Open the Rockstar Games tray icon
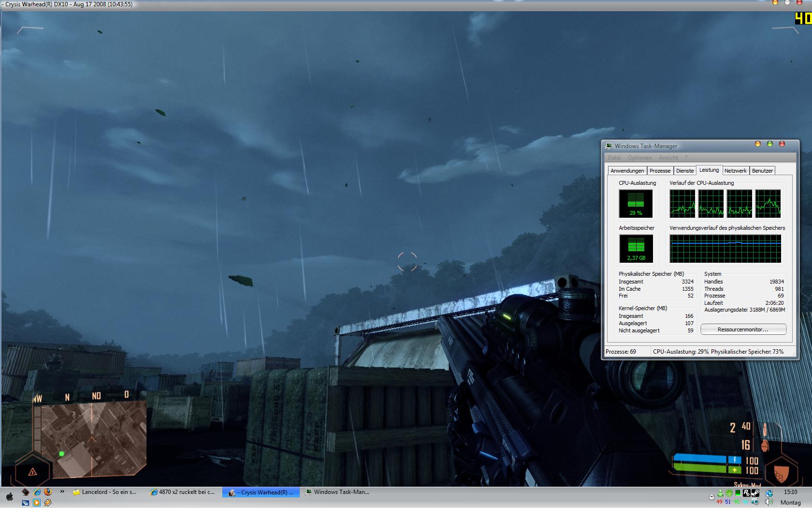Image resolution: width=812 pixels, height=508 pixels. pyautogui.click(x=747, y=493)
